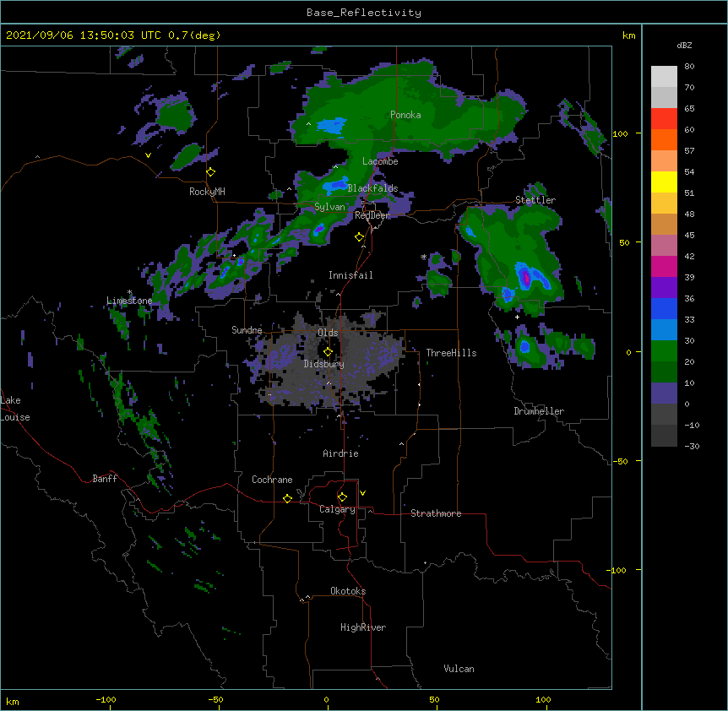
Task: Click the -100 tick on the horizontal axis
Action: click(x=106, y=699)
